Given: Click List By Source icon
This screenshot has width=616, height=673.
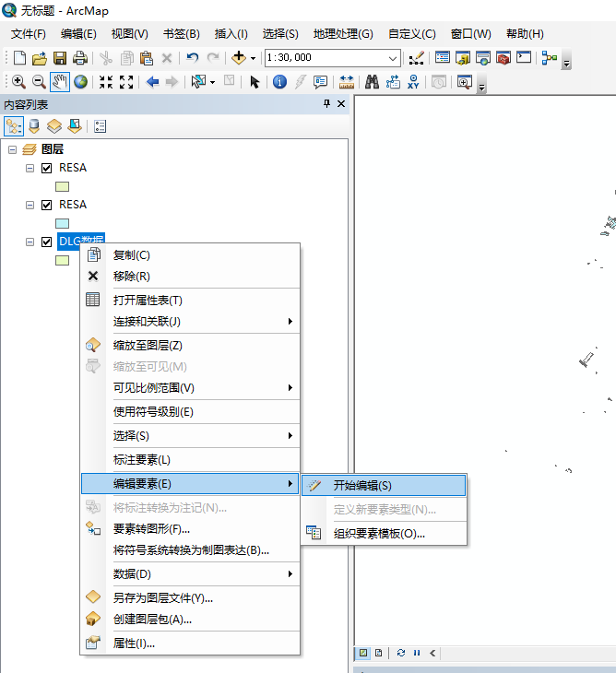Looking at the screenshot, I should pyautogui.click(x=34, y=126).
